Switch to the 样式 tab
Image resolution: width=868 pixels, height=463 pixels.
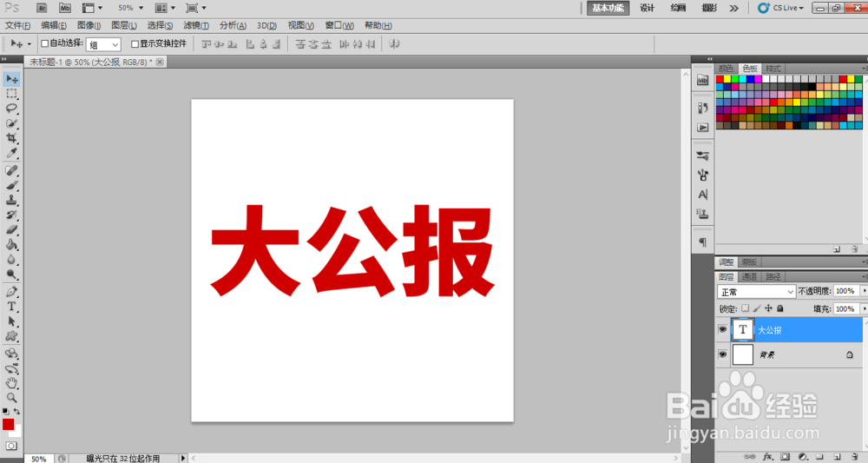coord(773,69)
